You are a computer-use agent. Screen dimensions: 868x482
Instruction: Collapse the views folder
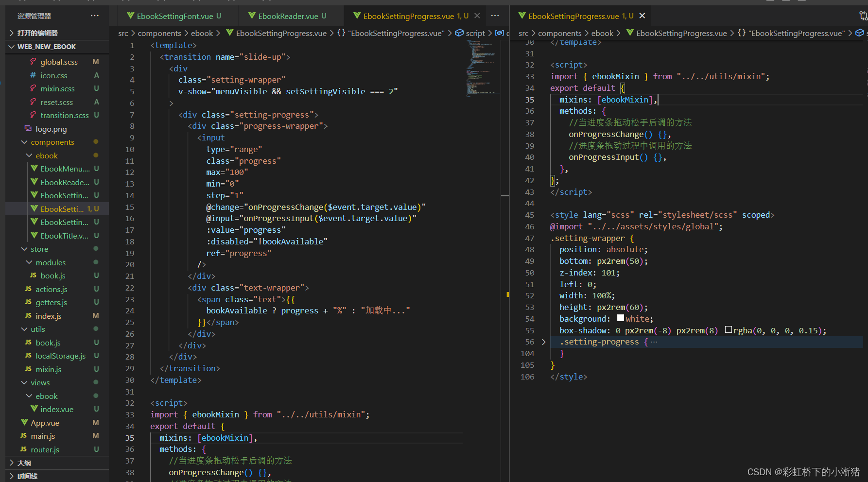point(40,382)
